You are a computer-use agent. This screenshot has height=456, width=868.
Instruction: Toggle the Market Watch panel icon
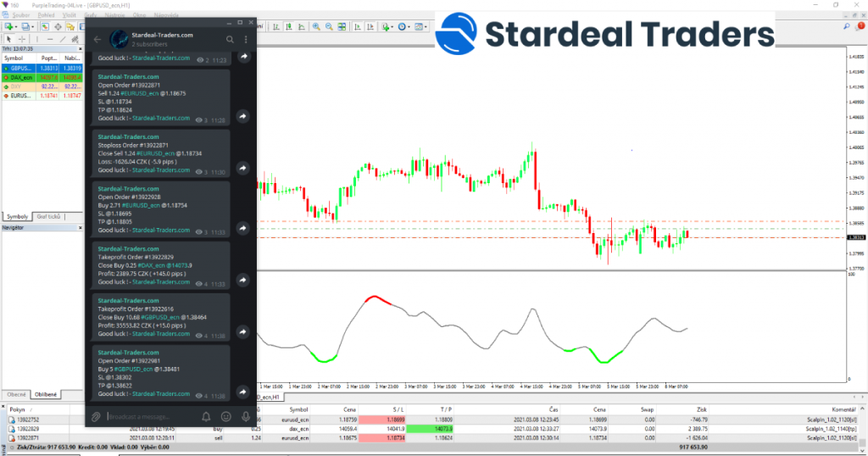coord(45,26)
